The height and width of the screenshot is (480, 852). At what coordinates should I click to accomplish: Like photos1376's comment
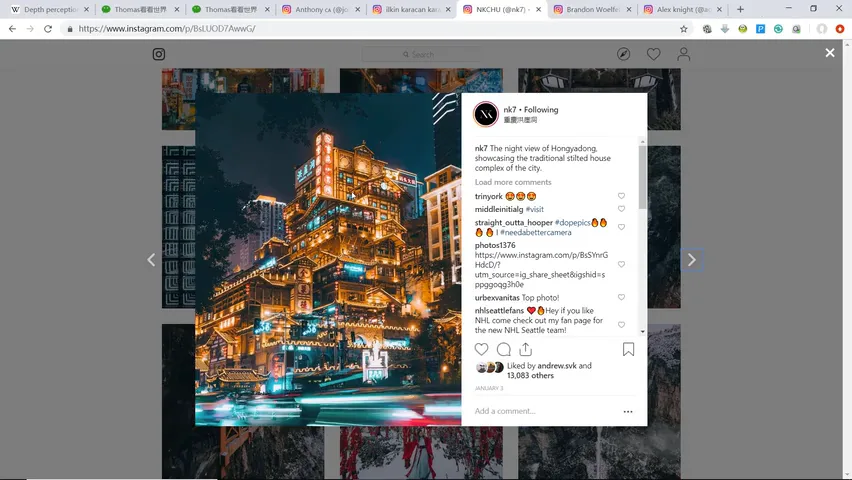[x=621, y=264]
